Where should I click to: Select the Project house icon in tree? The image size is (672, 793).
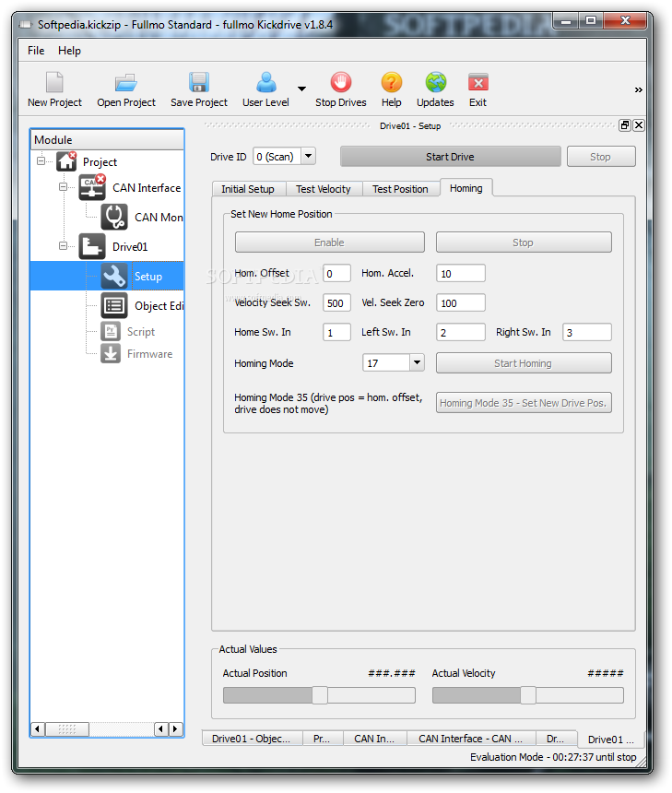click(66, 162)
